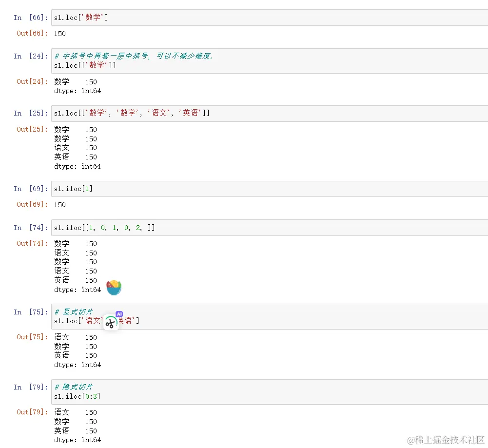The image size is (488, 448).
Task: Select the Out[25] prompt
Action: [x=32, y=129]
